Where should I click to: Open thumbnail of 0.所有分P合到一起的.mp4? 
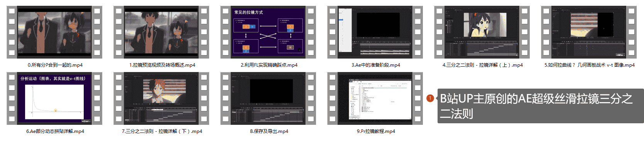click(x=54, y=32)
